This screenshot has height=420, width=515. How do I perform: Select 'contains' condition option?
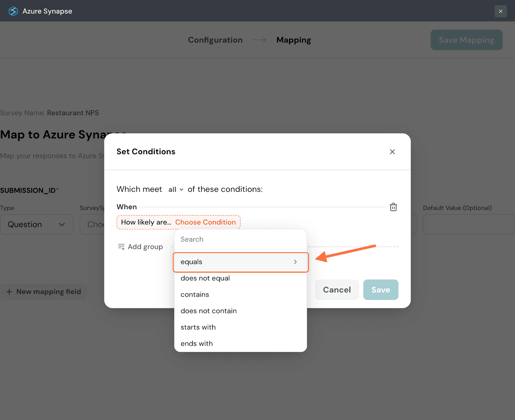click(195, 294)
